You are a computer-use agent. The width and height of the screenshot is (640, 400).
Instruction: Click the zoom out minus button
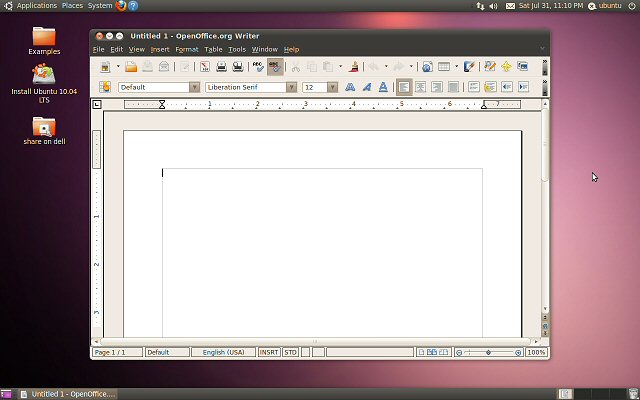point(459,353)
